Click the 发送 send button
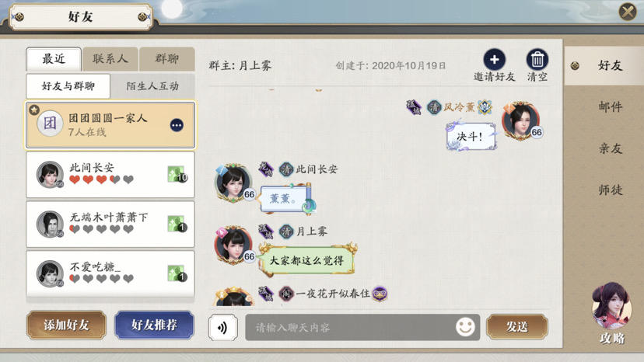 click(516, 327)
